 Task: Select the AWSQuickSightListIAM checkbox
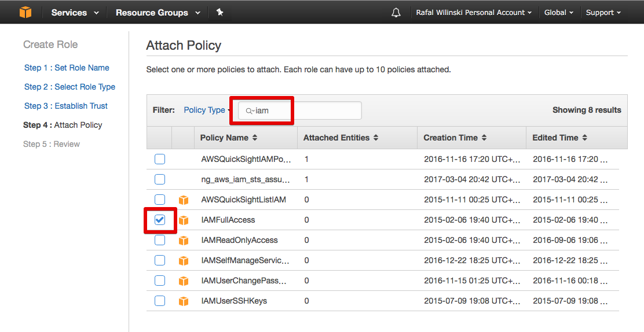[160, 200]
